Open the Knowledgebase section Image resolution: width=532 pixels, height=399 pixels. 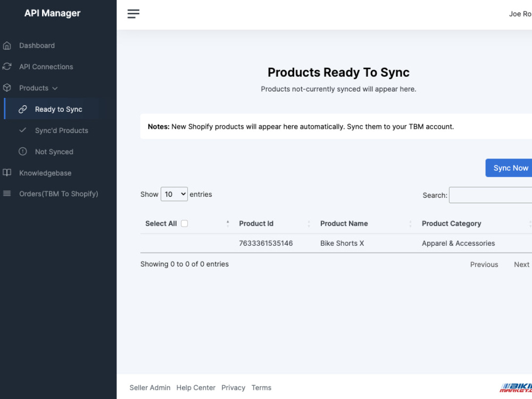(x=45, y=173)
